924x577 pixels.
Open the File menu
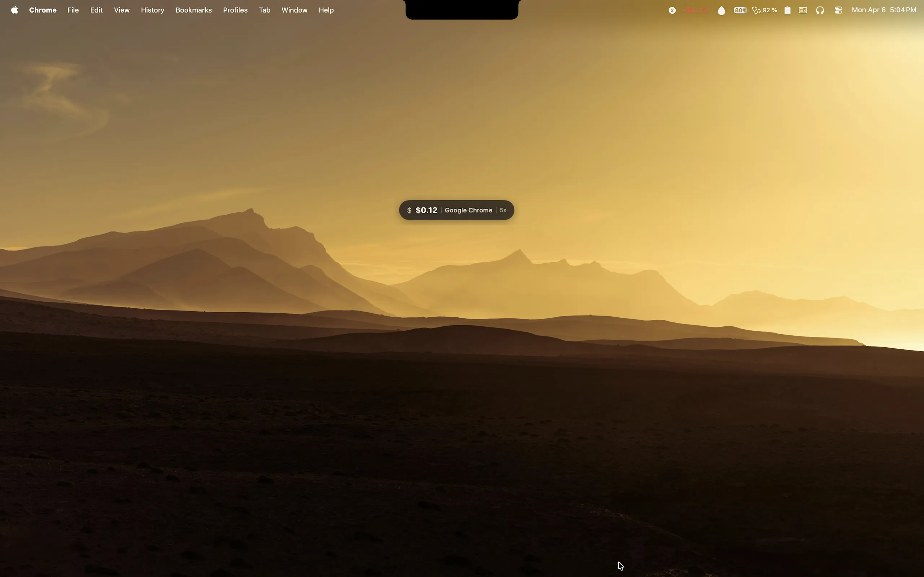point(73,10)
